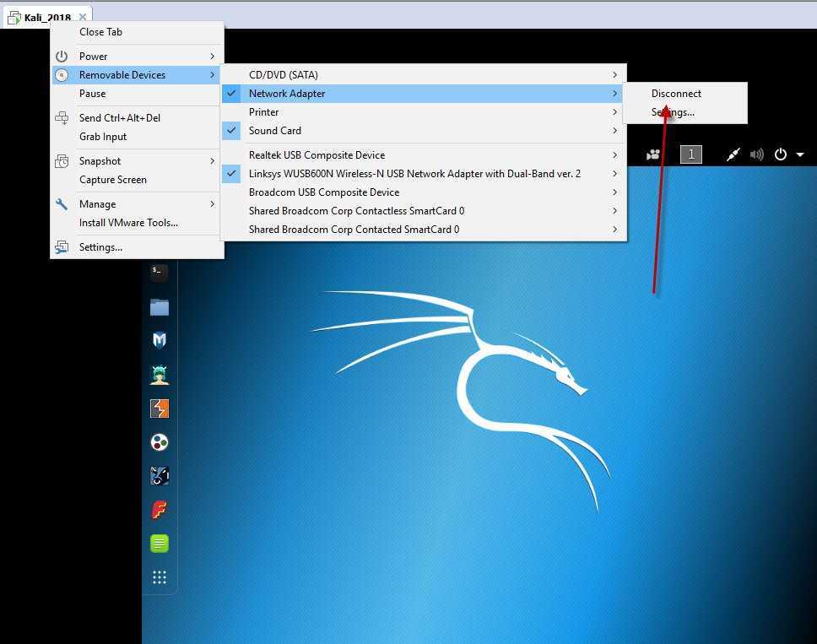Expand the Printer submenu arrow
Image resolution: width=817 pixels, height=644 pixels.
point(614,112)
